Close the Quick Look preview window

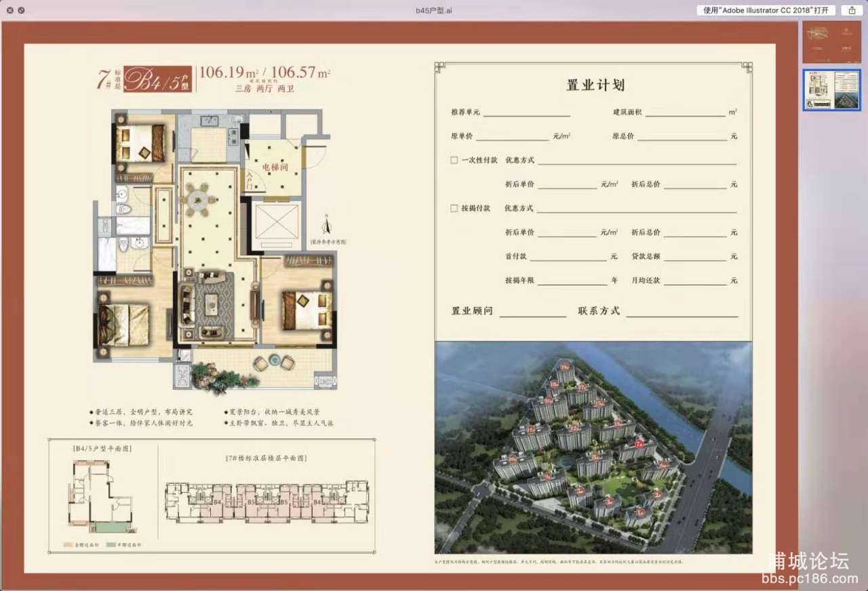coord(10,10)
